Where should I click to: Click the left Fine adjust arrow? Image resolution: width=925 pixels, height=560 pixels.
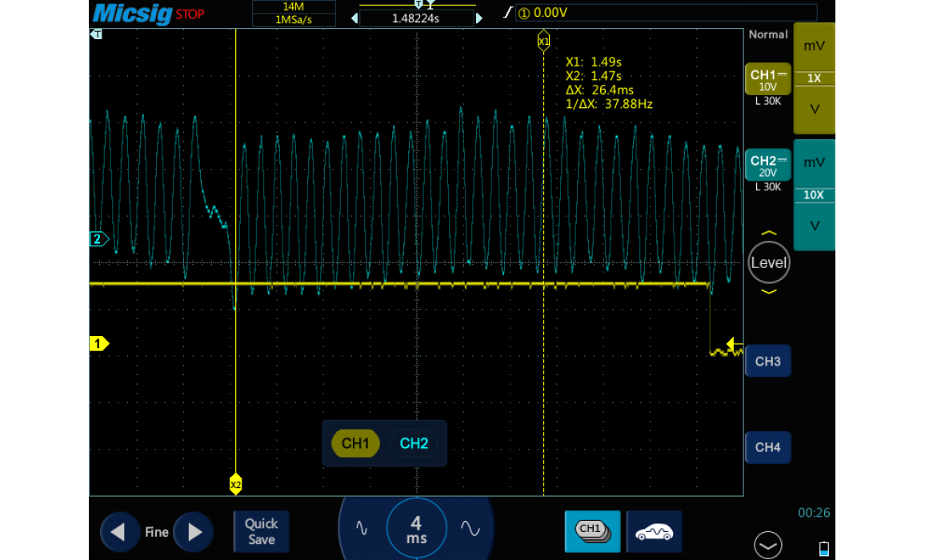tap(119, 532)
